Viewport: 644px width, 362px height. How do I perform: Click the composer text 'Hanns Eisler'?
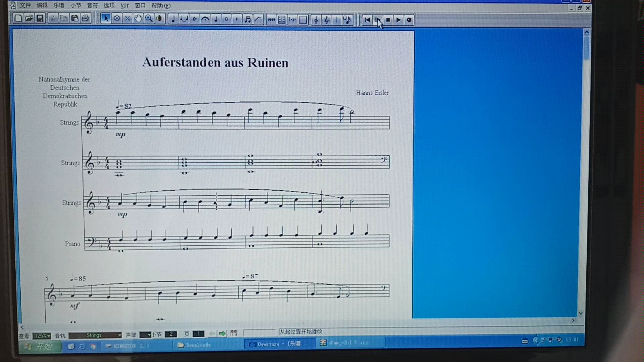point(372,93)
